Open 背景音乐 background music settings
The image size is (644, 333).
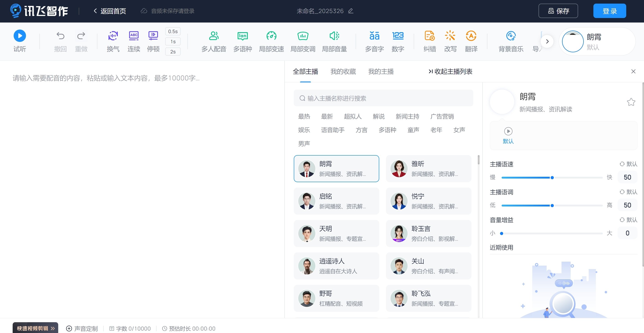[x=511, y=41]
